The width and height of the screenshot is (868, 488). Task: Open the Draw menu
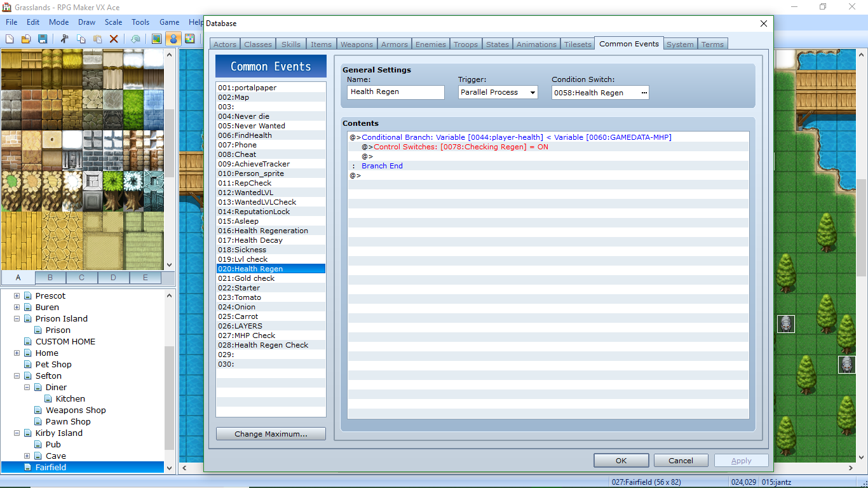(87, 22)
